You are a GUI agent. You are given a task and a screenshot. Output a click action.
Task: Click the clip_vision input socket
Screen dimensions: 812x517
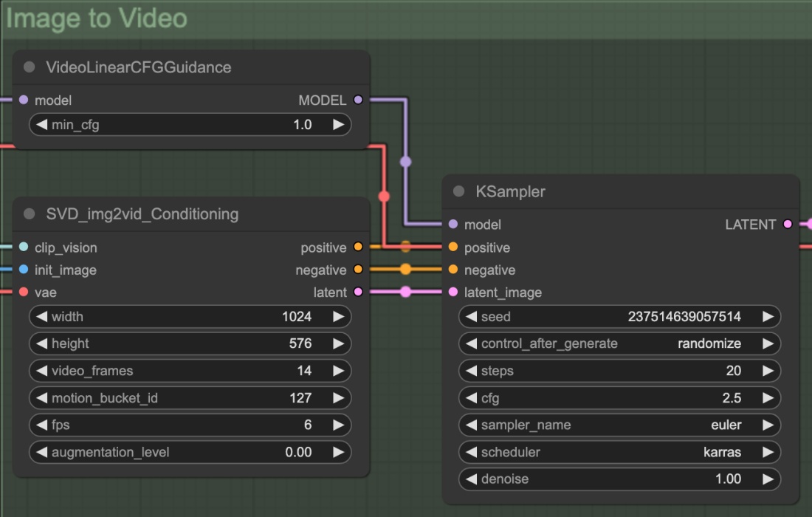(24, 247)
